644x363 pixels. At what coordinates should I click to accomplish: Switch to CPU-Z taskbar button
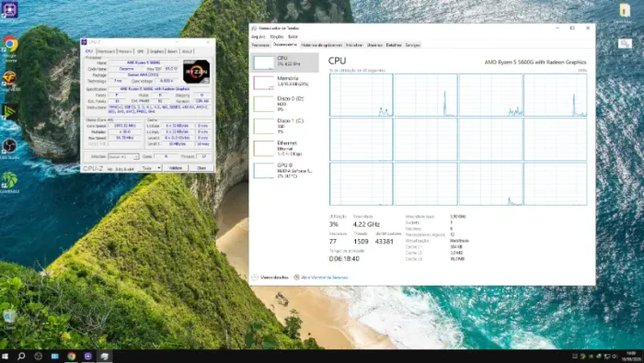[x=88, y=356]
